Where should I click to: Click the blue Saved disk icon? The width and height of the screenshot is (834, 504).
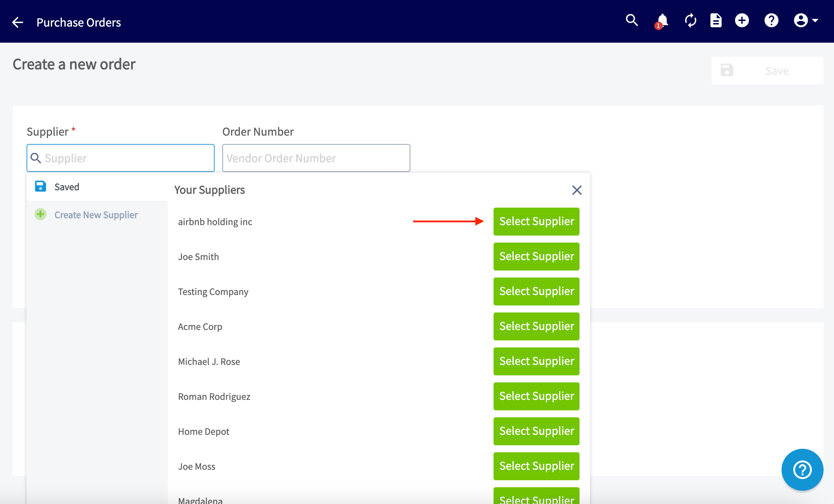(x=41, y=186)
